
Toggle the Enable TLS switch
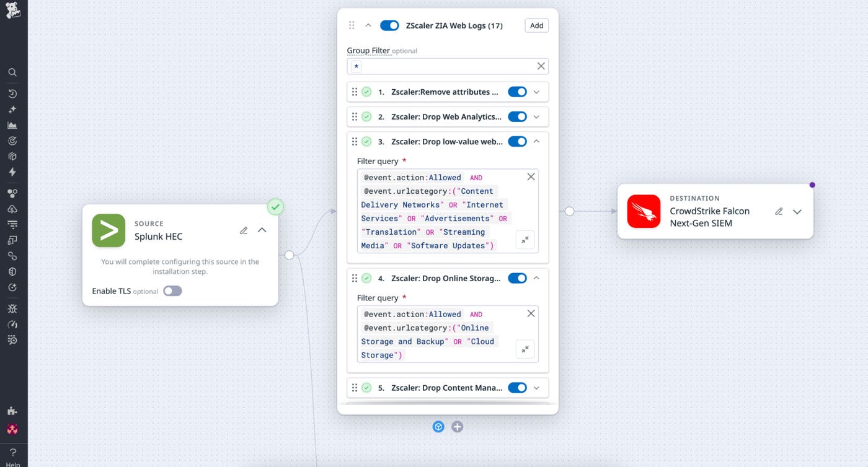pos(172,291)
